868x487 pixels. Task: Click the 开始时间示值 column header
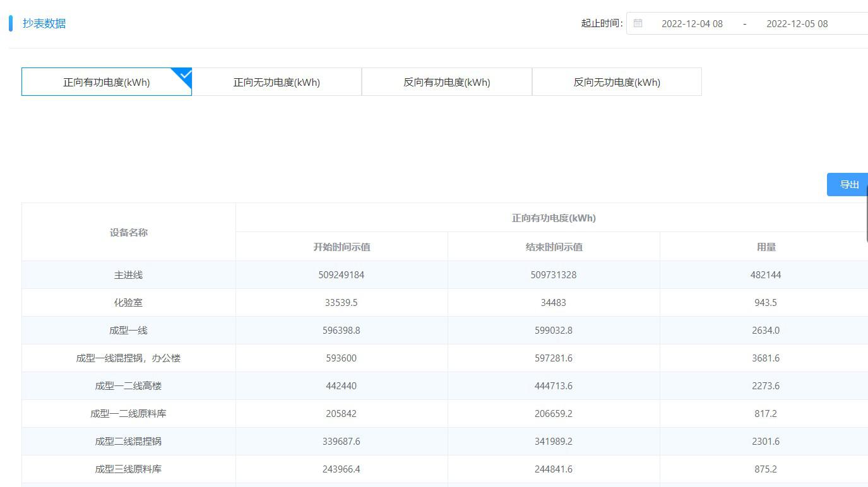(342, 247)
